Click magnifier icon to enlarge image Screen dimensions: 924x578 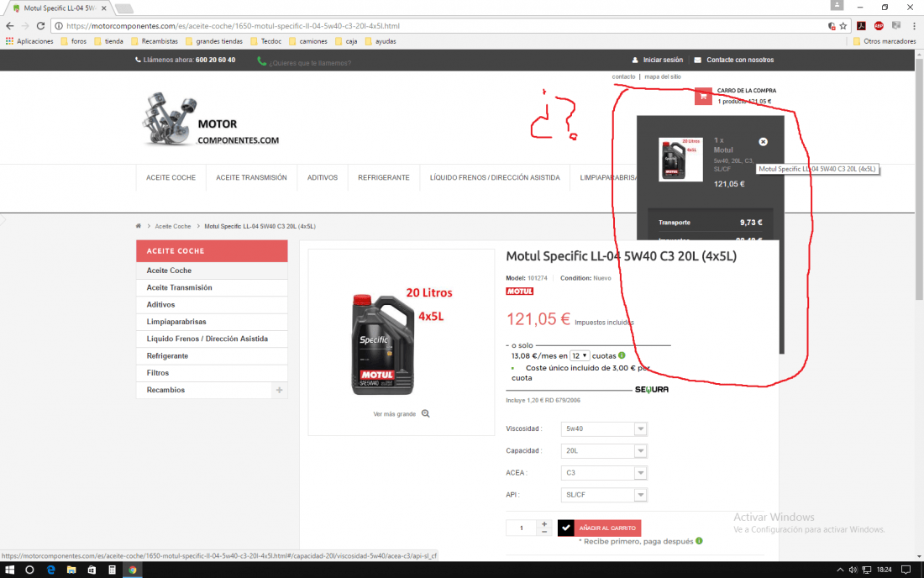click(x=426, y=413)
